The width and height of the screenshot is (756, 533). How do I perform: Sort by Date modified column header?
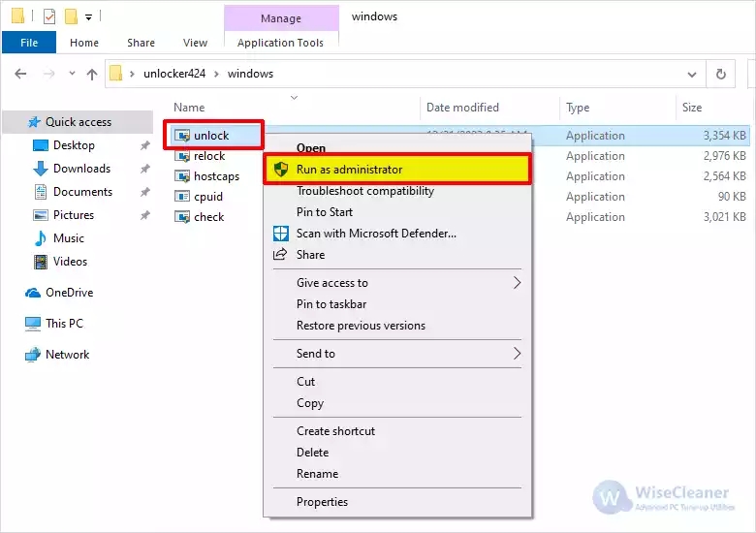coord(462,107)
